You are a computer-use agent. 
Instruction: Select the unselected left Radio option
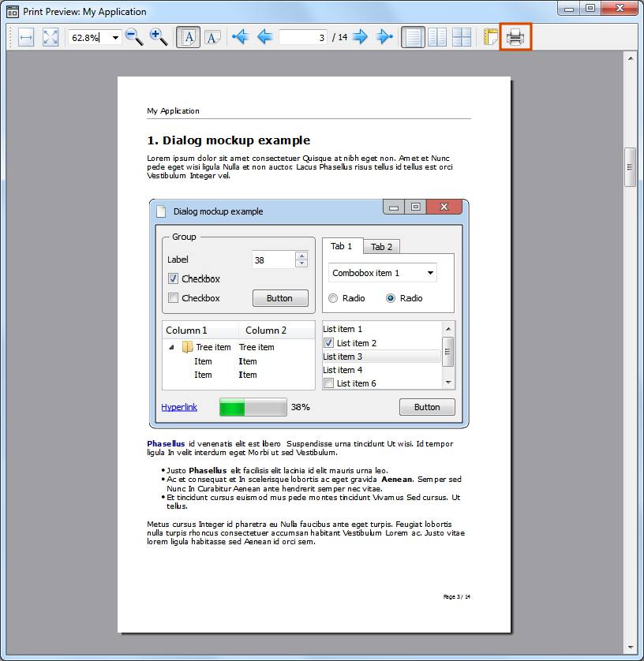pos(333,298)
